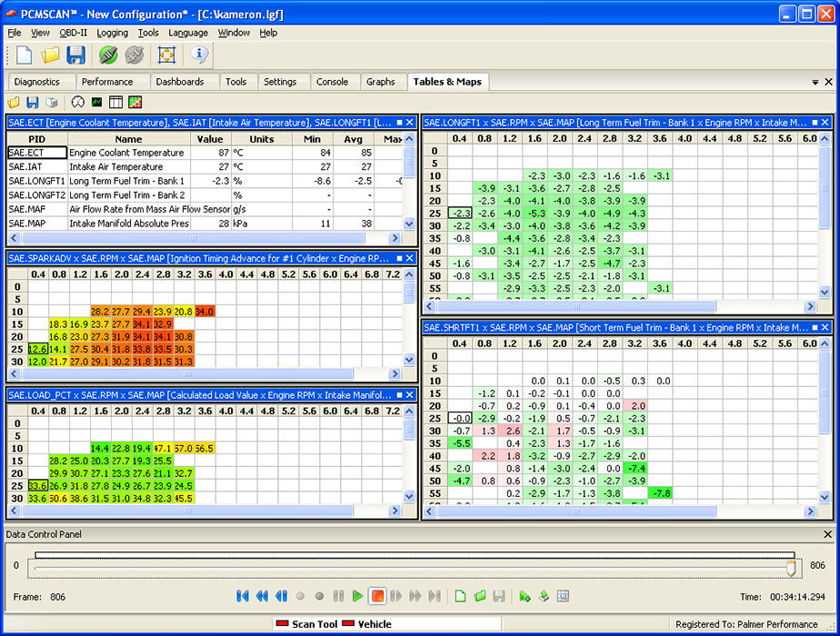Open the Logging menu
840x636 pixels.
(x=113, y=33)
